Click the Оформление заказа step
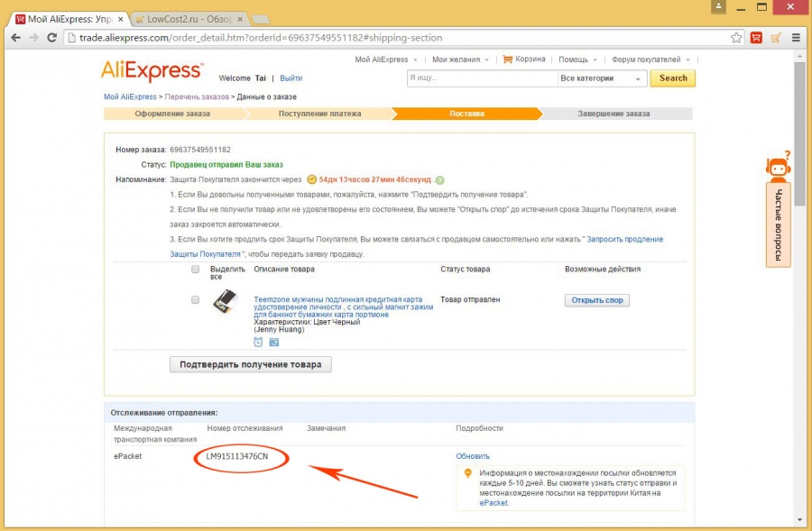Image resolution: width=812 pixels, height=531 pixels. pyautogui.click(x=172, y=114)
